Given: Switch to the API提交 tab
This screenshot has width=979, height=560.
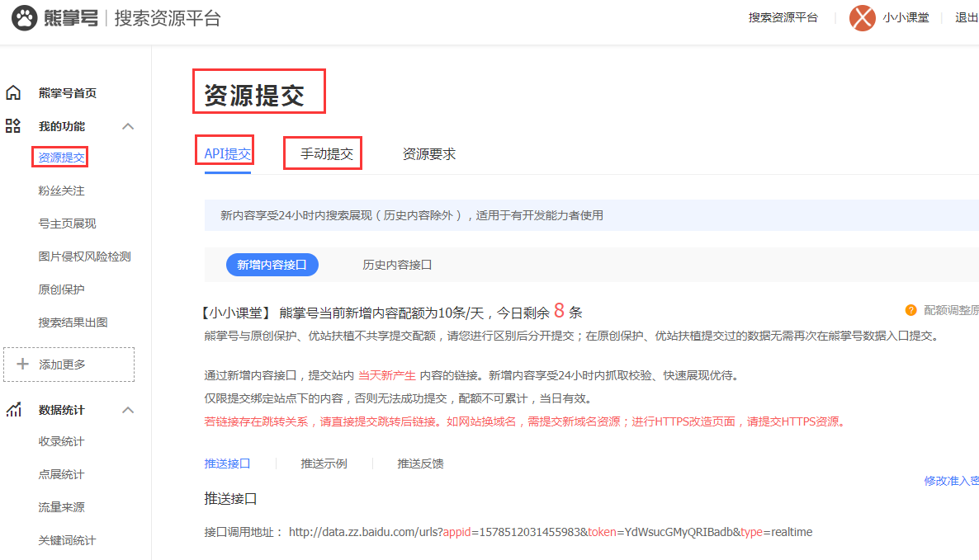Looking at the screenshot, I should 227,153.
